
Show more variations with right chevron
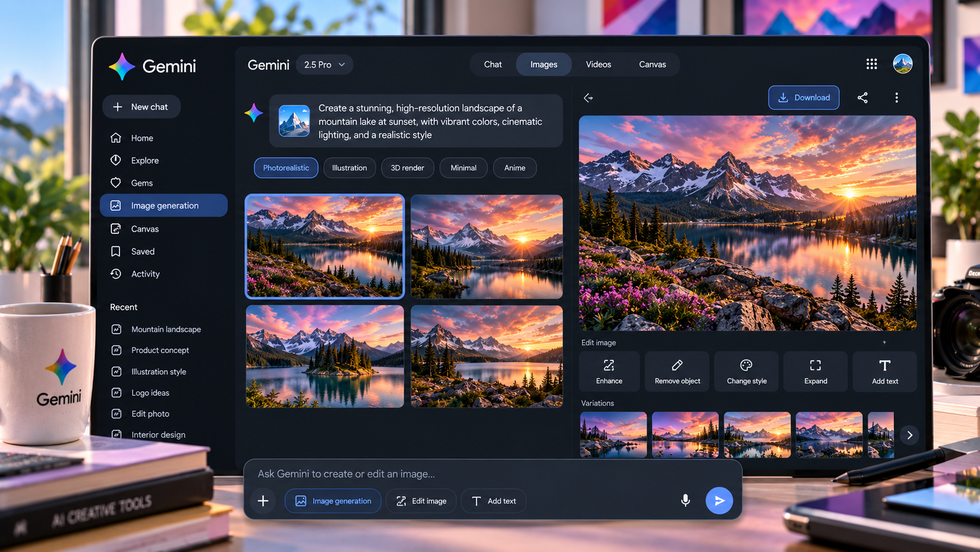pyautogui.click(x=910, y=435)
